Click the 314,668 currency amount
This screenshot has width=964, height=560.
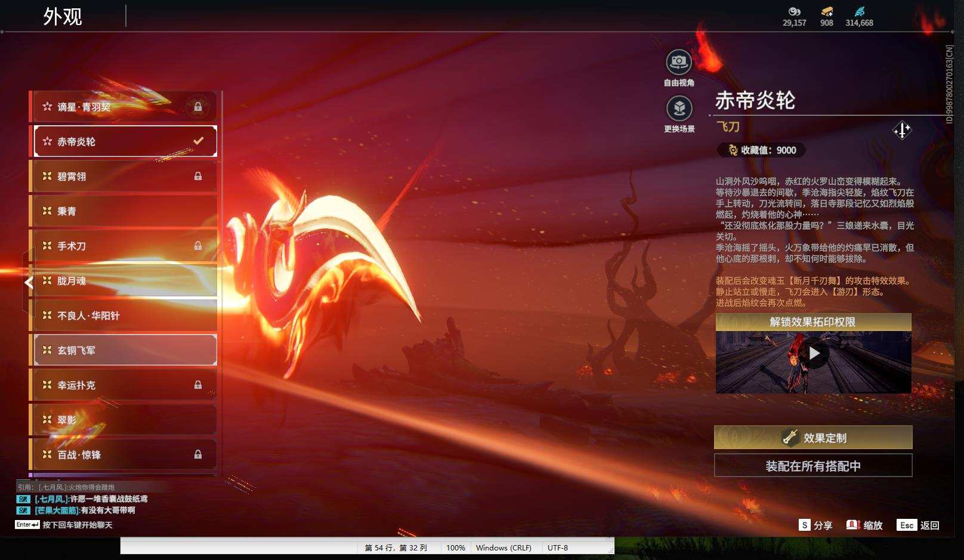tap(859, 23)
